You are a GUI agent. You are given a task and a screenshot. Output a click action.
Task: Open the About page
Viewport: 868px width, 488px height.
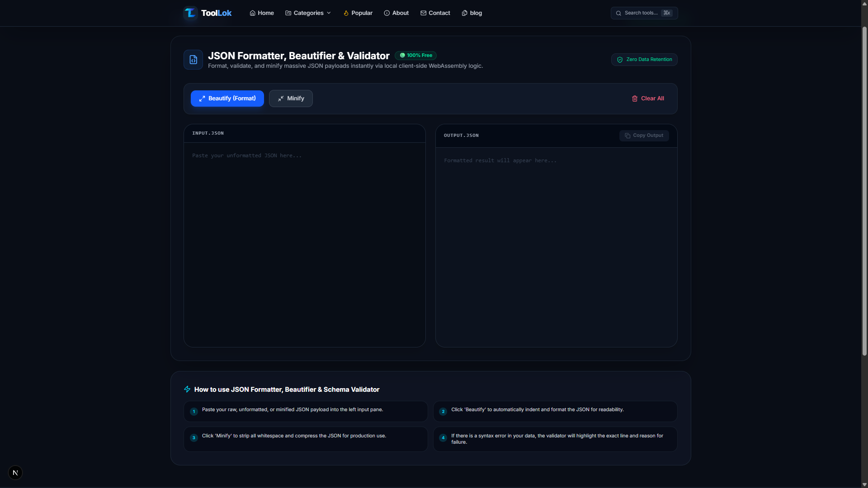click(x=396, y=13)
